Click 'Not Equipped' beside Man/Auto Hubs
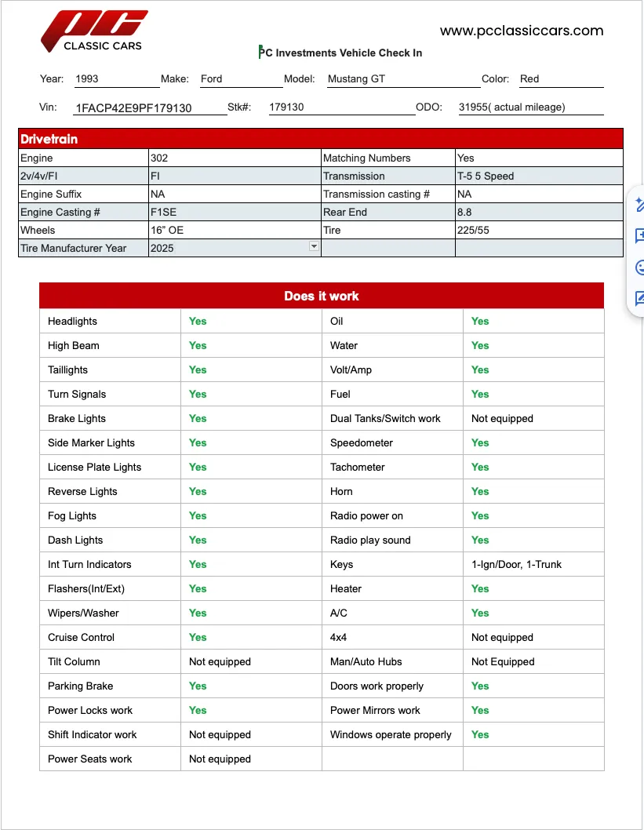This screenshot has width=644, height=830. tap(503, 662)
